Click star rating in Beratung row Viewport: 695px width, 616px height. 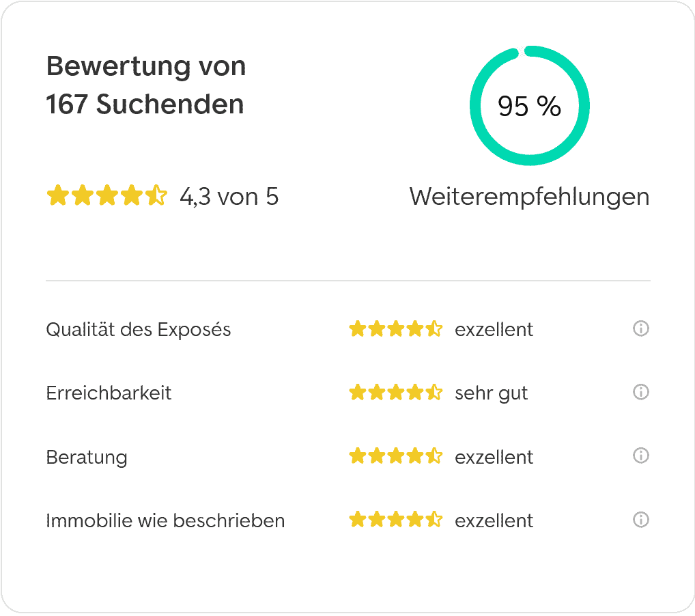pyautogui.click(x=396, y=456)
